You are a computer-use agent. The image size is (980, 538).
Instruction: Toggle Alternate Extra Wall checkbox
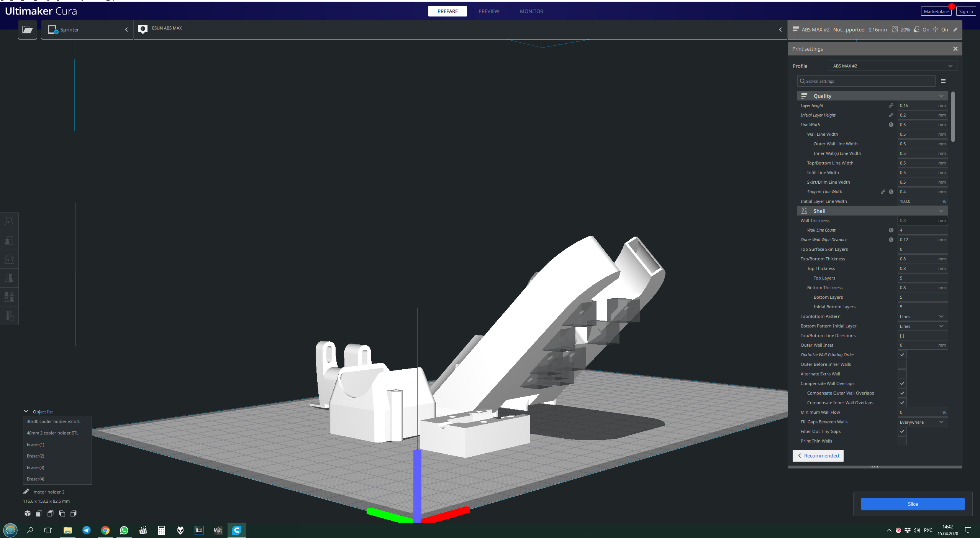[902, 374]
